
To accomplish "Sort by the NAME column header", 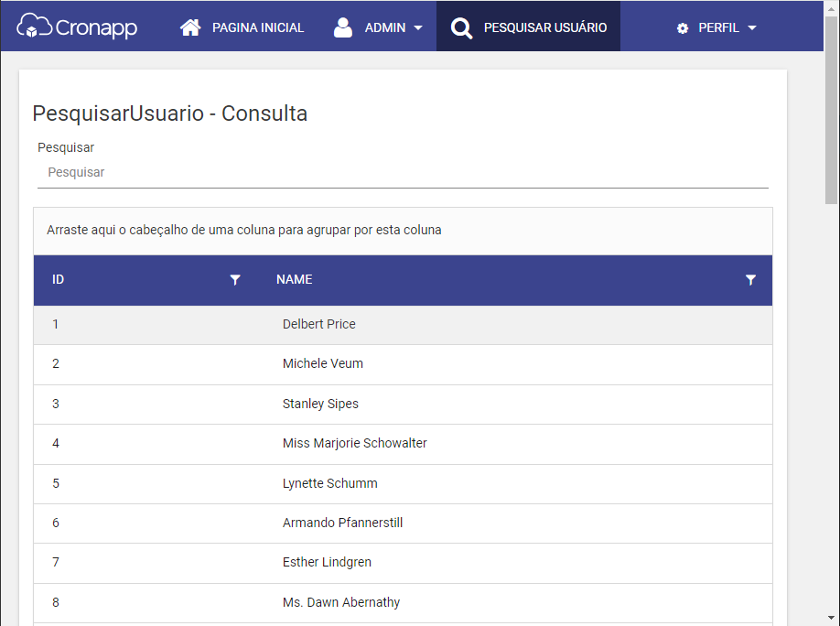I will [294, 279].
